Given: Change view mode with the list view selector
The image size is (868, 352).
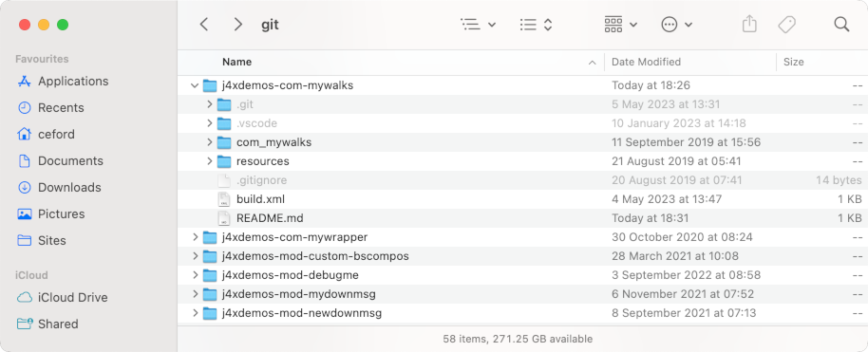Looking at the screenshot, I should (x=536, y=25).
